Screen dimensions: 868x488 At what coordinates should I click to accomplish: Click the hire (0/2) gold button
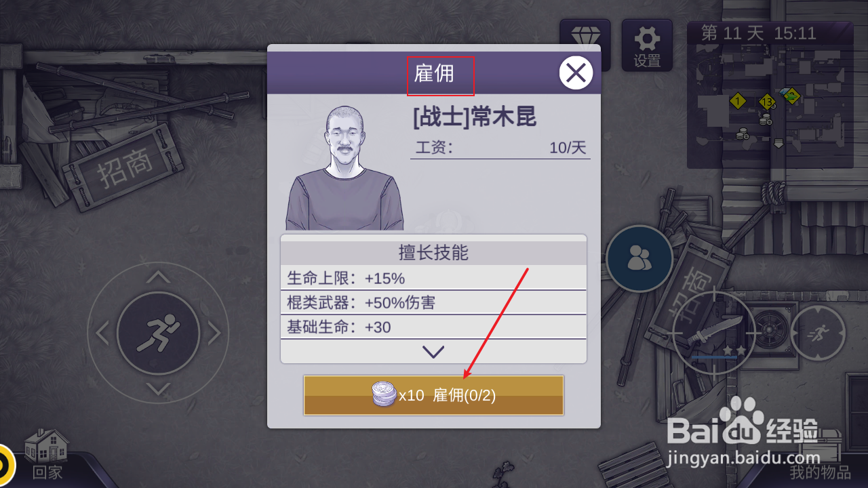[433, 395]
